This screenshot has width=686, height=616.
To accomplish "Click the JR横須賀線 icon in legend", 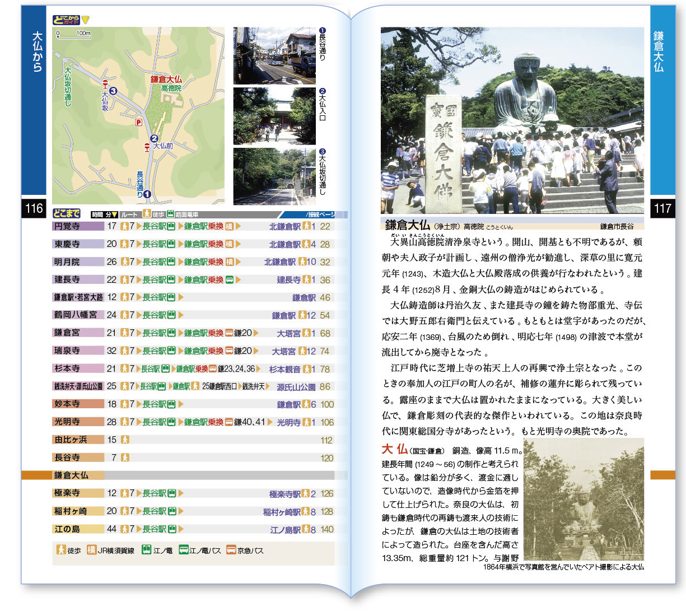I will [91, 550].
